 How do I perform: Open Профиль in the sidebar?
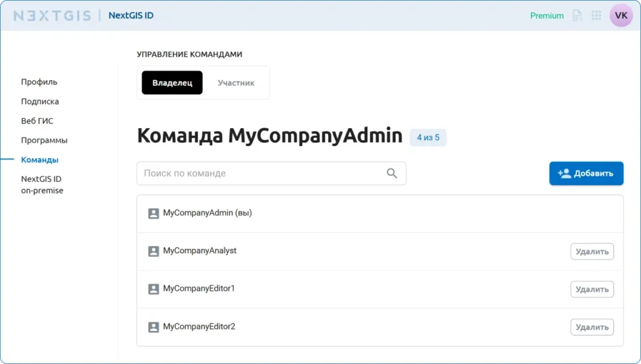click(39, 82)
